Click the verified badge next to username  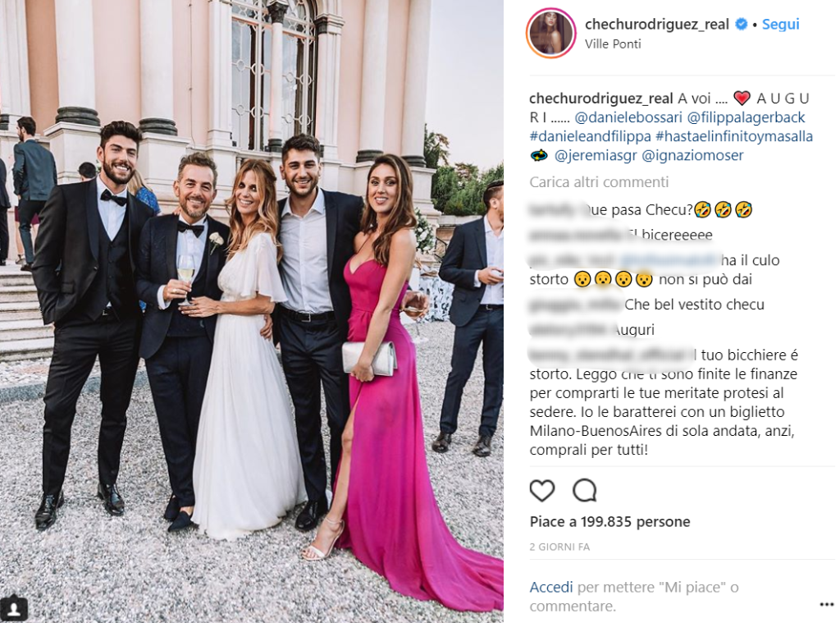[x=741, y=24]
